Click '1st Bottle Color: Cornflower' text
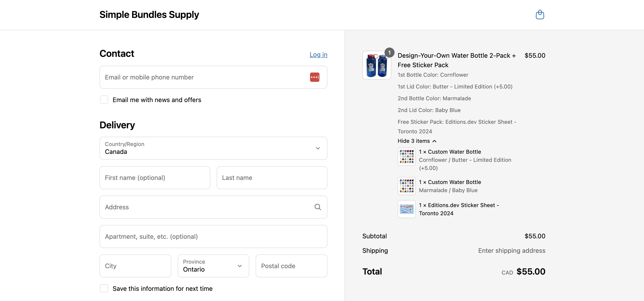 433,75
